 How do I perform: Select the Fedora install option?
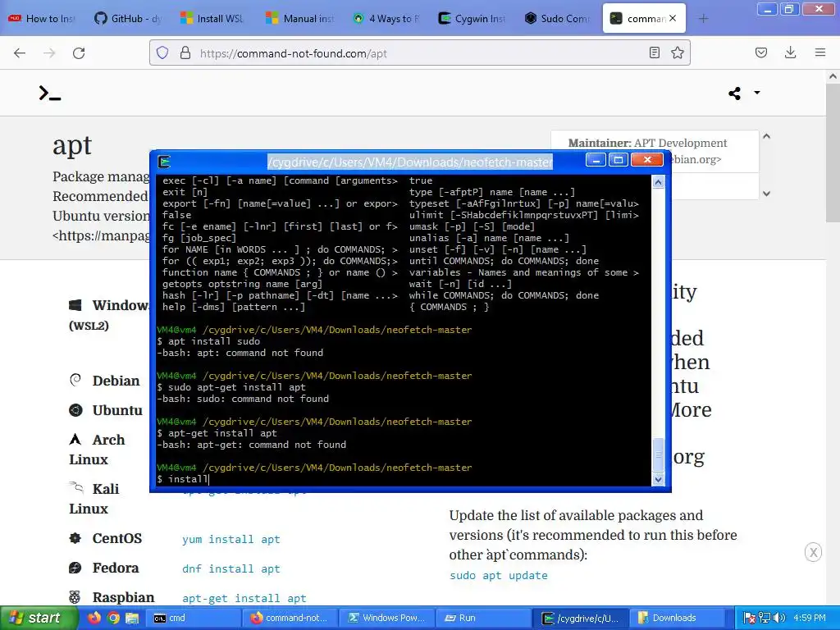[115, 568]
